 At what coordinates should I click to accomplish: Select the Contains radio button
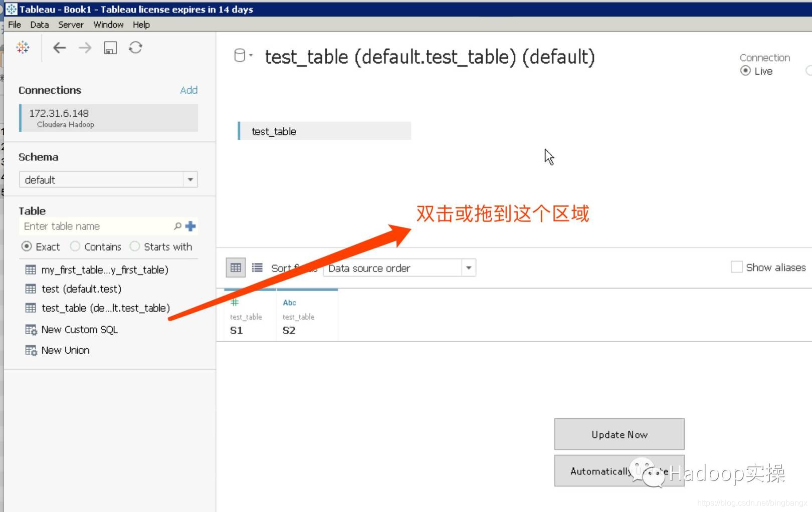pos(75,246)
